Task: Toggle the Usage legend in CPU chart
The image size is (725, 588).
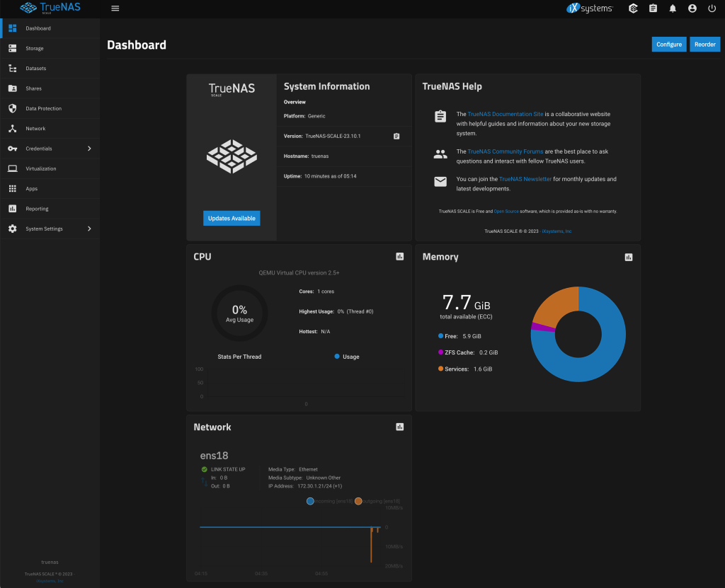Action: tap(347, 357)
